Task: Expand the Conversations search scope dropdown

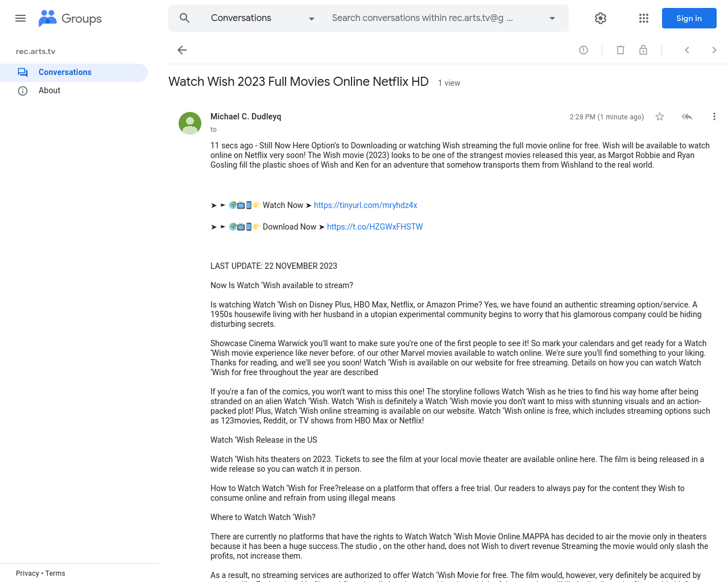Action: tap(263, 18)
